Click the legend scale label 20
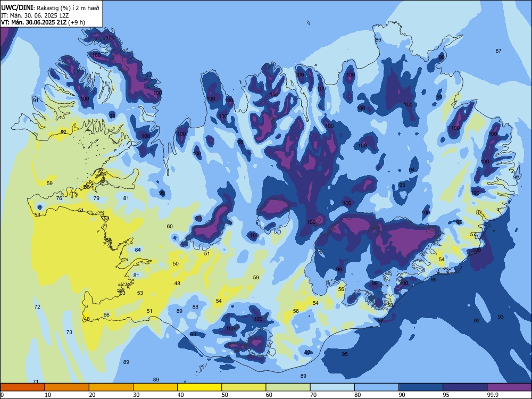This screenshot has height=399, width=532. coord(92,395)
